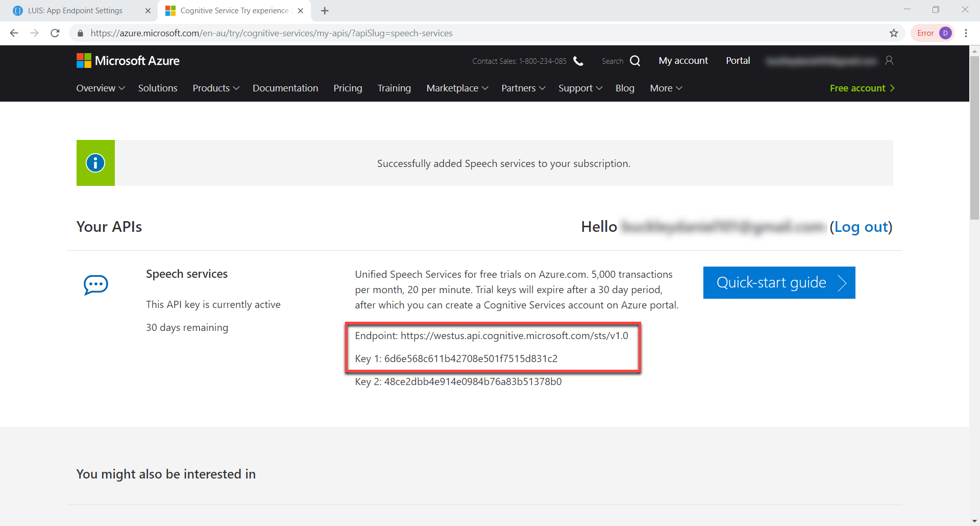Viewport: 980px width, 526px height.
Task: Click the Contact Sales phone number
Action: [543, 61]
